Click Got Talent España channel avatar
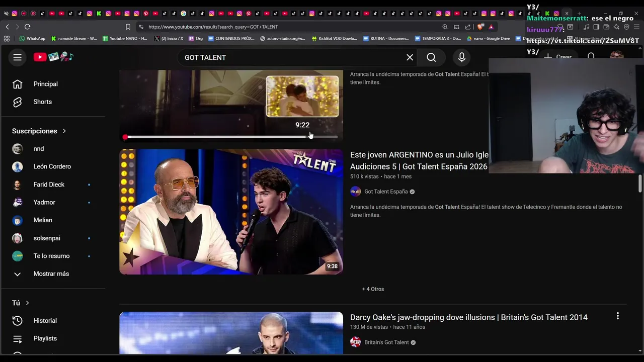This screenshot has width=644, height=362. point(356,192)
